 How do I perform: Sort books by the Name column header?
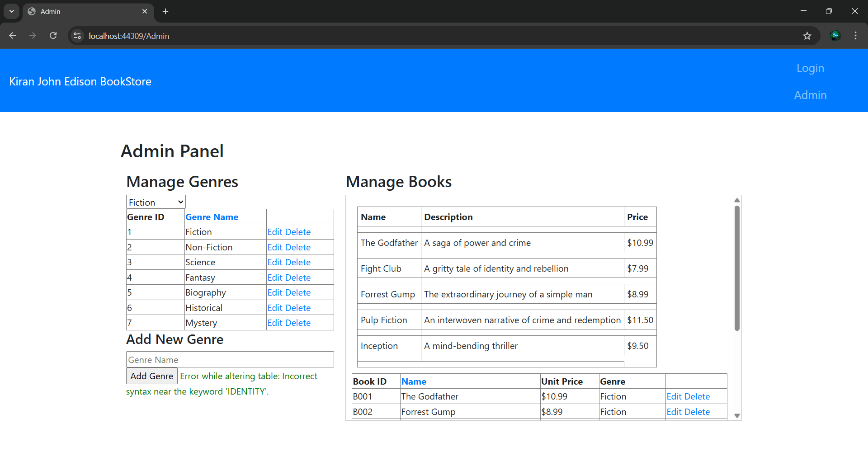[x=414, y=381]
